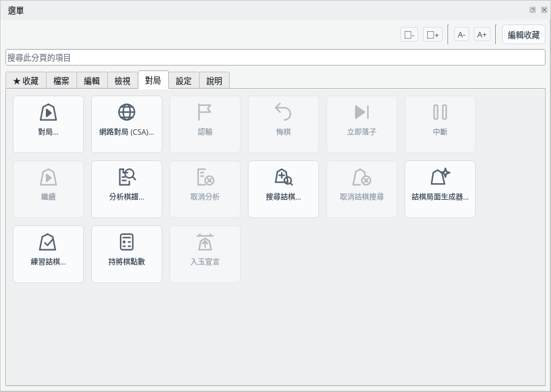Switch to the 檔案 file tab

(61, 80)
